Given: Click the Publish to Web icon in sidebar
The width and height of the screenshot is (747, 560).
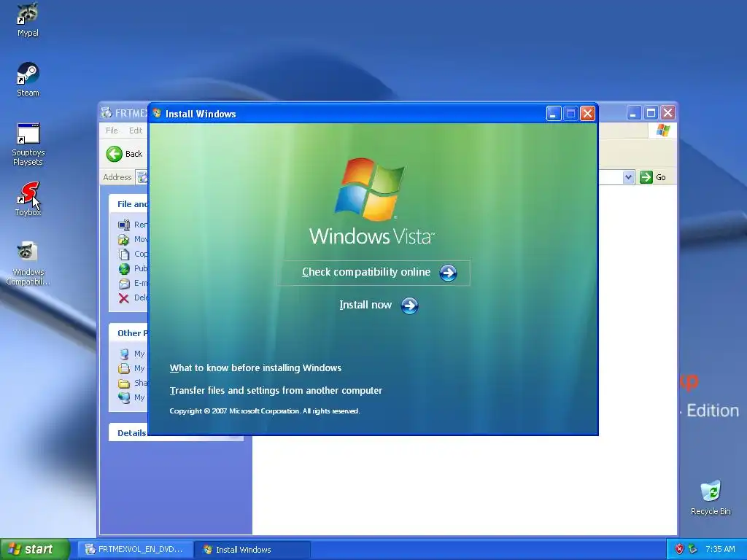Looking at the screenshot, I should click(124, 269).
